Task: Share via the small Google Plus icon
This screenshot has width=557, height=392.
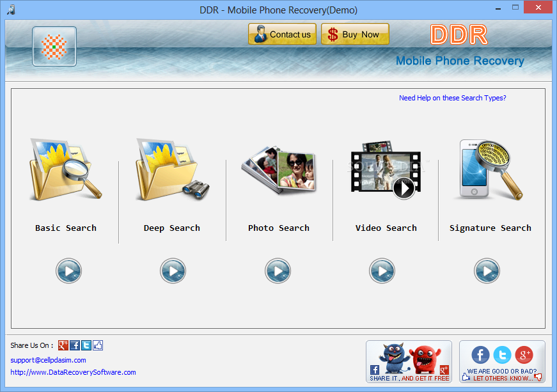Action: (x=63, y=345)
